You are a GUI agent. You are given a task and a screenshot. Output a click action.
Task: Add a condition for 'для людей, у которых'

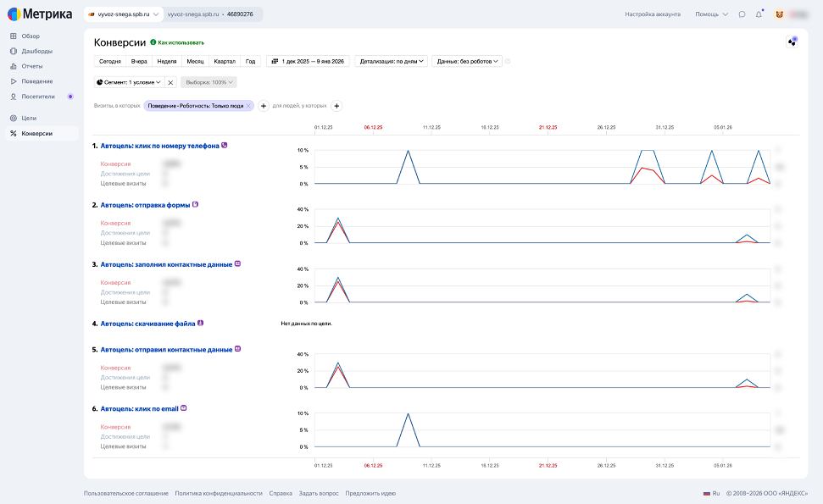336,106
